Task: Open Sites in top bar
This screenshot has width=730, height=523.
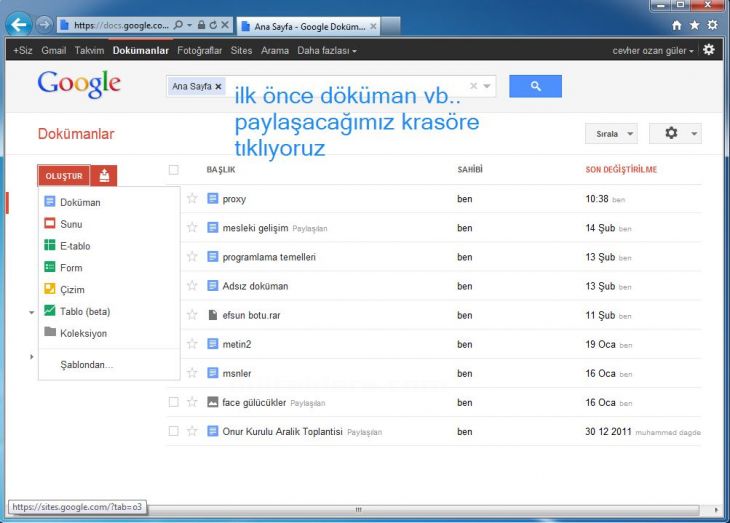Action: click(241, 50)
